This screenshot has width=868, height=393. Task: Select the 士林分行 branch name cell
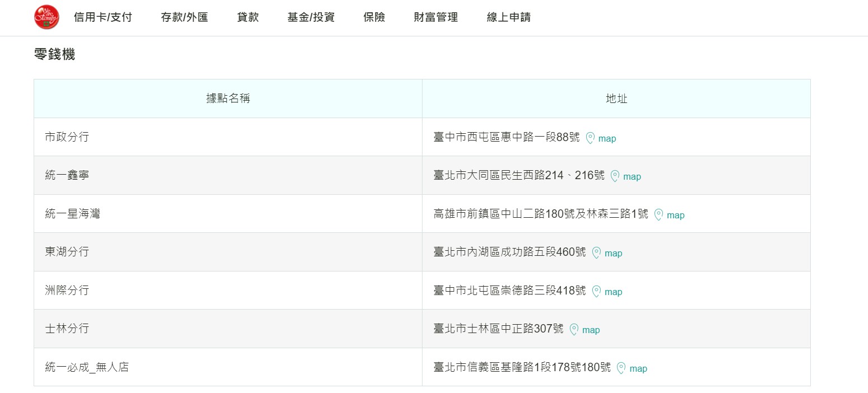[228, 329]
